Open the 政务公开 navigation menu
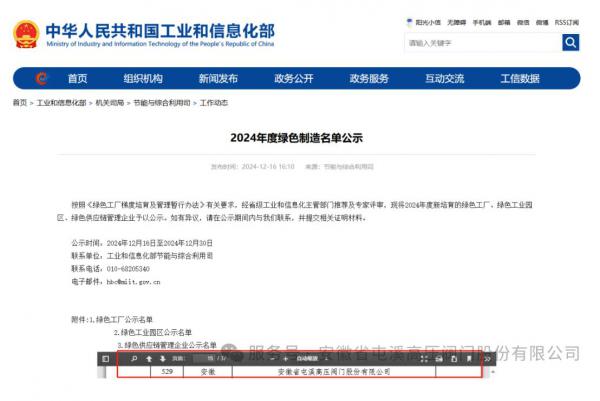The image size is (600, 401). click(x=294, y=78)
